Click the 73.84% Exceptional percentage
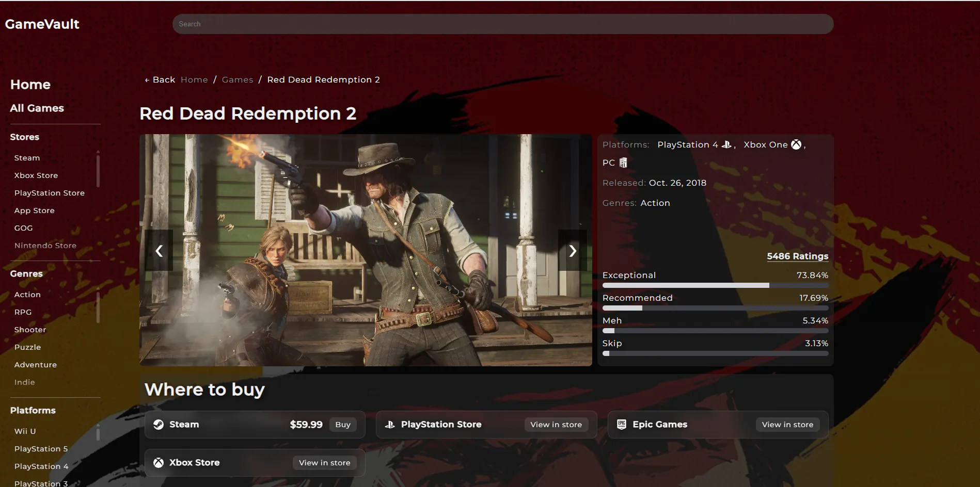This screenshot has width=980, height=487. (812, 275)
